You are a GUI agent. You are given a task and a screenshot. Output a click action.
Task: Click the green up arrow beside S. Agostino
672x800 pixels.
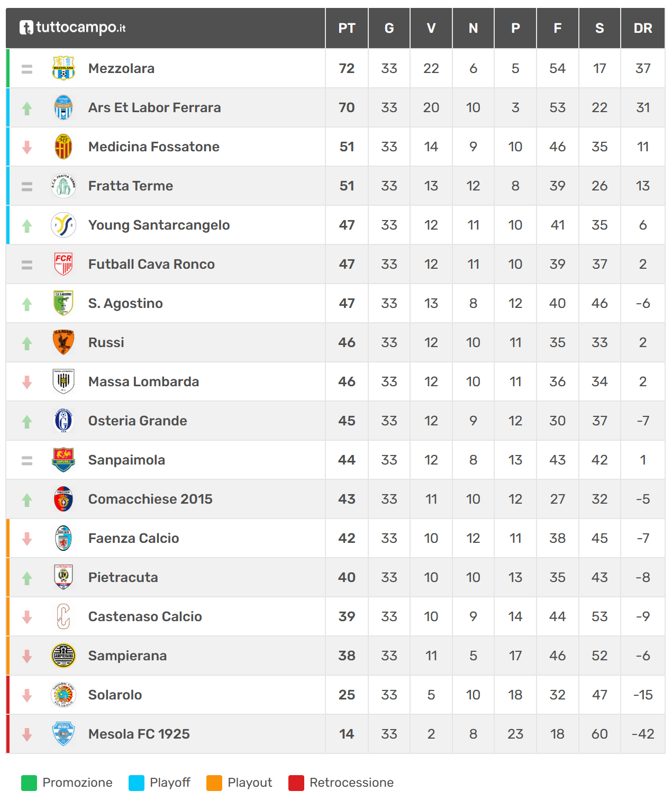pyautogui.click(x=27, y=304)
